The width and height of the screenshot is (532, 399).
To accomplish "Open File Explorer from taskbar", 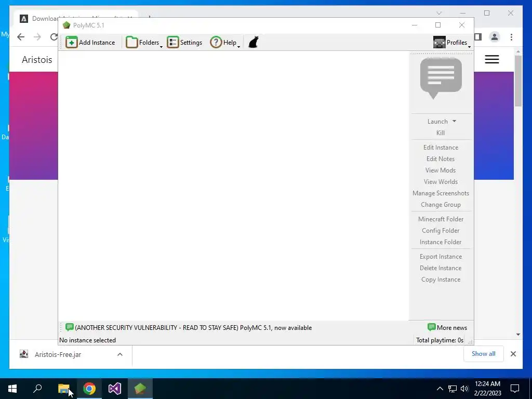I will point(64,389).
